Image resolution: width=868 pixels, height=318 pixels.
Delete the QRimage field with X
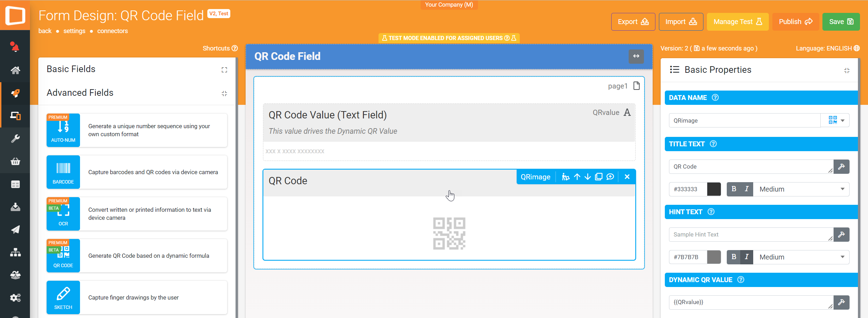click(627, 177)
